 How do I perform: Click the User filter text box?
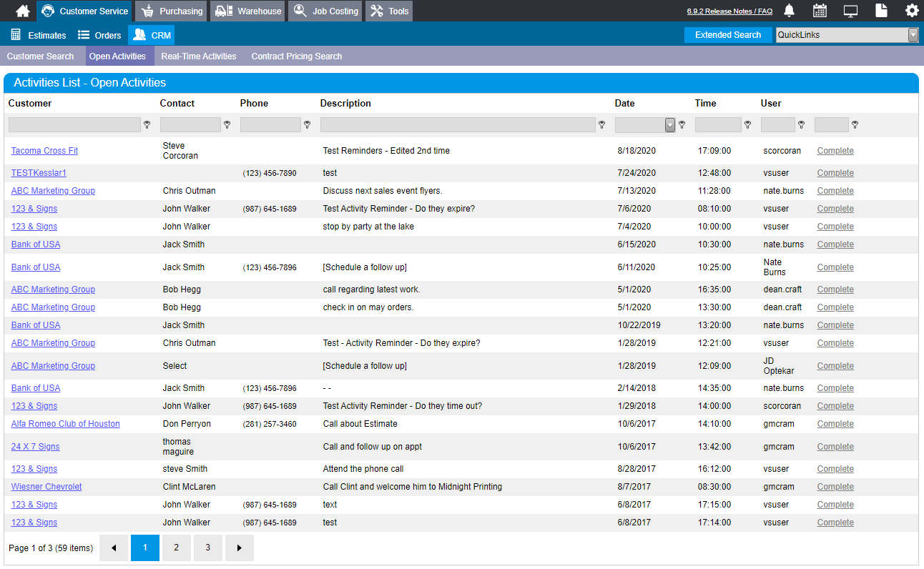[x=778, y=125]
